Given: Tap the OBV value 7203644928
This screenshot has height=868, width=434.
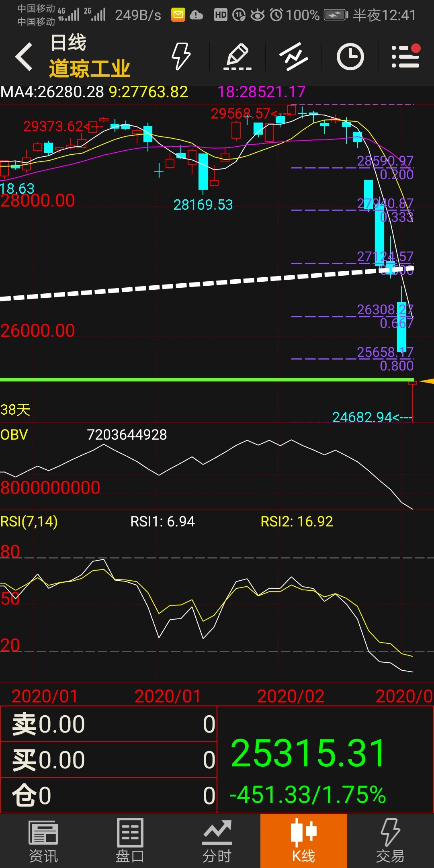Looking at the screenshot, I should 127,435.
